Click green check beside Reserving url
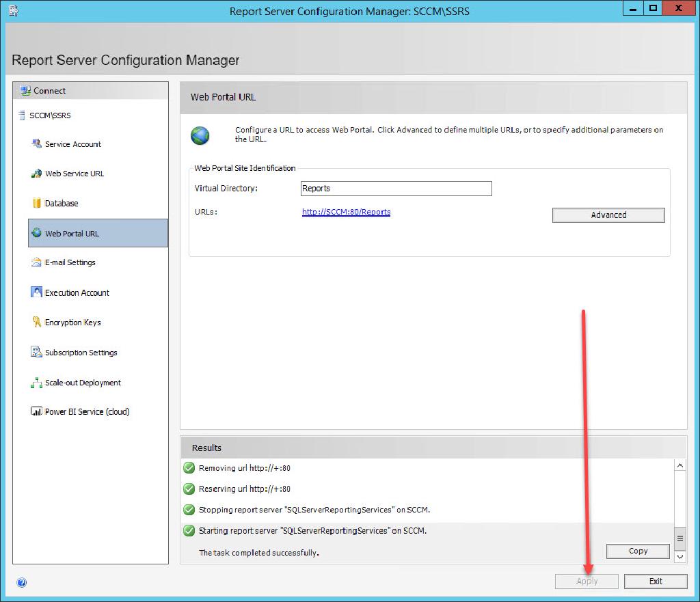 pos(189,489)
